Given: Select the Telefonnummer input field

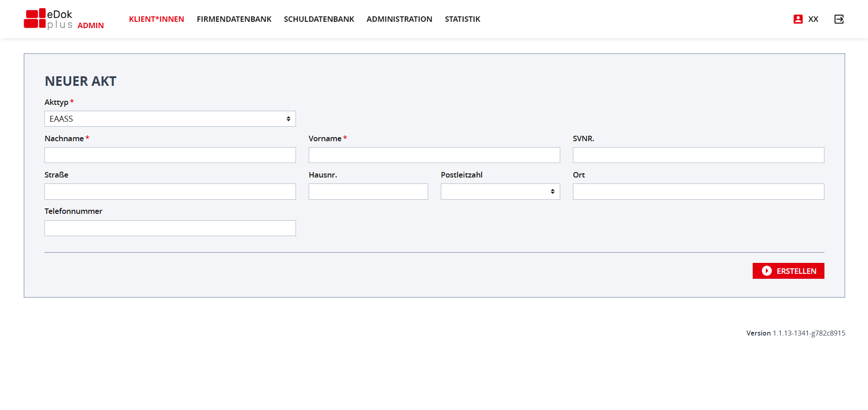Looking at the screenshot, I should (170, 228).
